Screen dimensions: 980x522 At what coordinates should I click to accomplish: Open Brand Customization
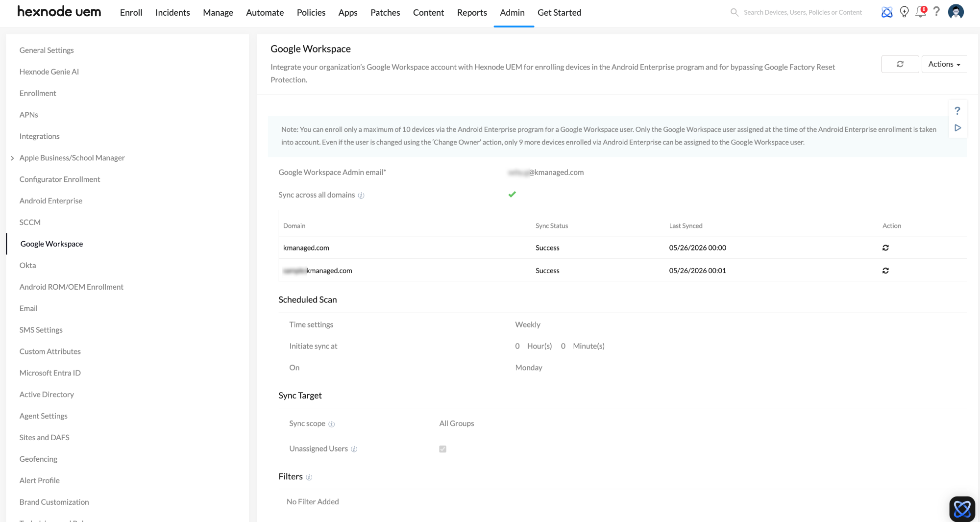tap(54, 503)
